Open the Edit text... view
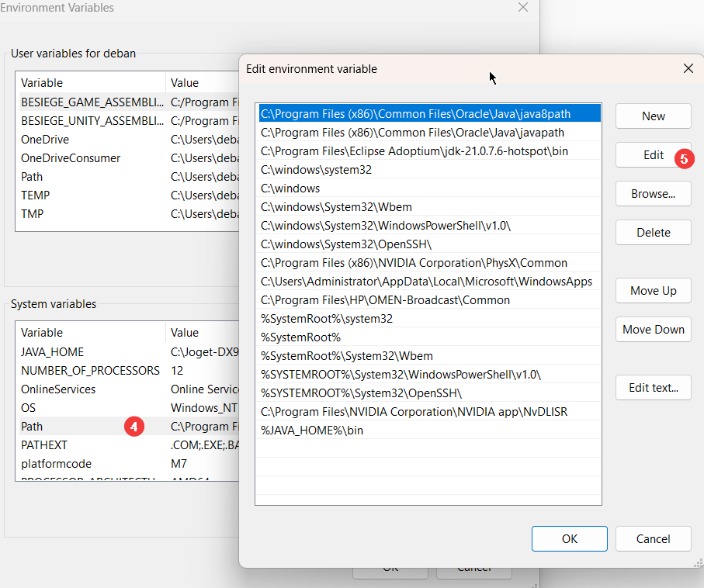 coord(654,388)
